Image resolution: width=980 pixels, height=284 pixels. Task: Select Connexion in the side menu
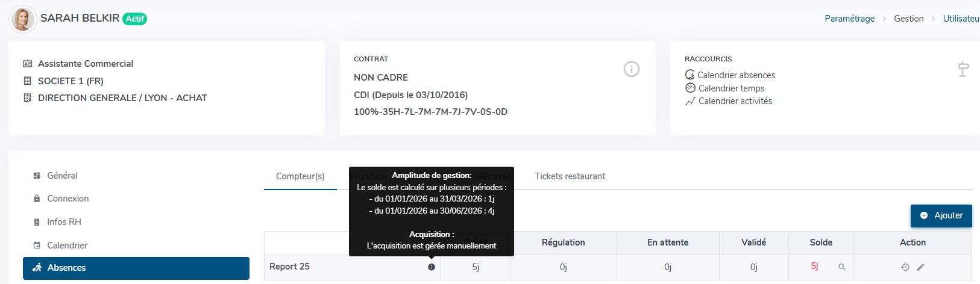coord(68,199)
